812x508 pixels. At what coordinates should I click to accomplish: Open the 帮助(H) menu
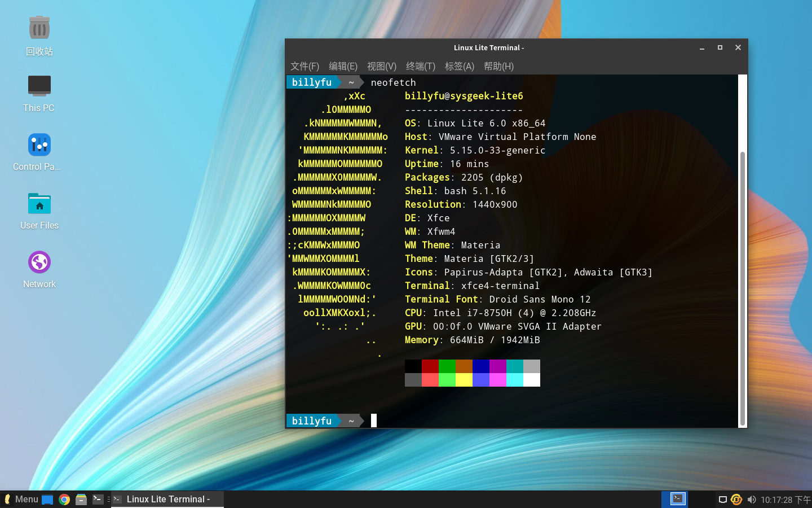498,66
